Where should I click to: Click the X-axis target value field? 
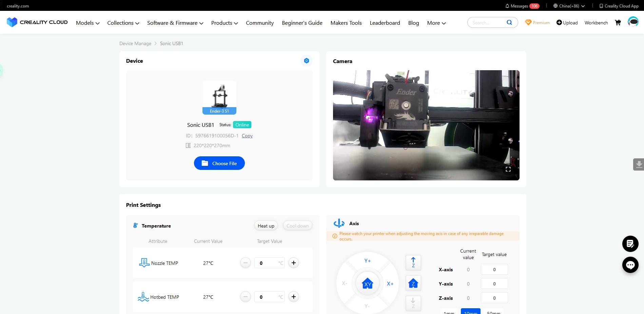pyautogui.click(x=494, y=270)
